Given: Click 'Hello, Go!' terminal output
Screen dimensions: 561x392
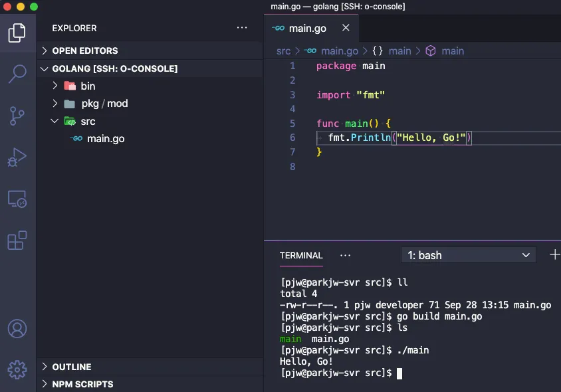Looking at the screenshot, I should 306,361.
